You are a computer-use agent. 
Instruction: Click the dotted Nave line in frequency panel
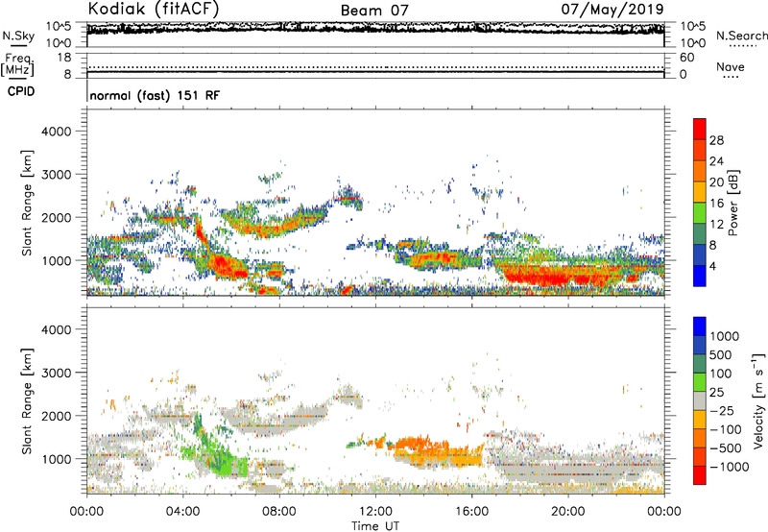[375, 67]
